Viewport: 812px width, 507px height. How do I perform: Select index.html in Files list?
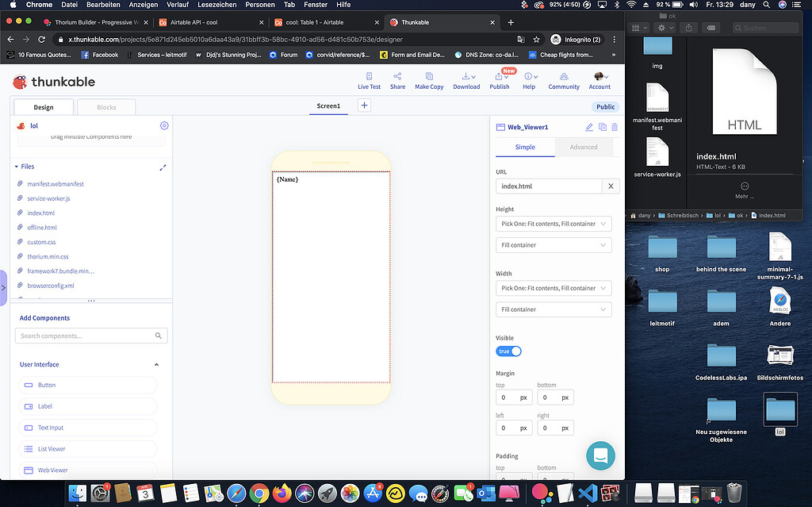pos(40,213)
